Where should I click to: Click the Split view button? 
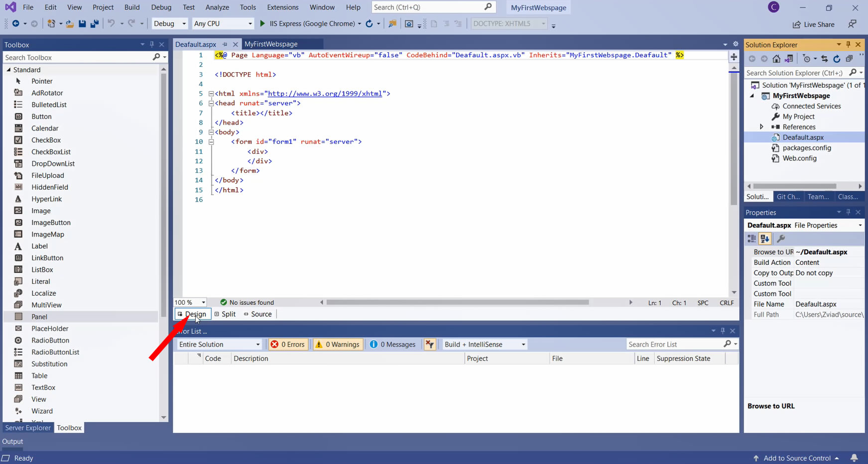tap(225, 314)
